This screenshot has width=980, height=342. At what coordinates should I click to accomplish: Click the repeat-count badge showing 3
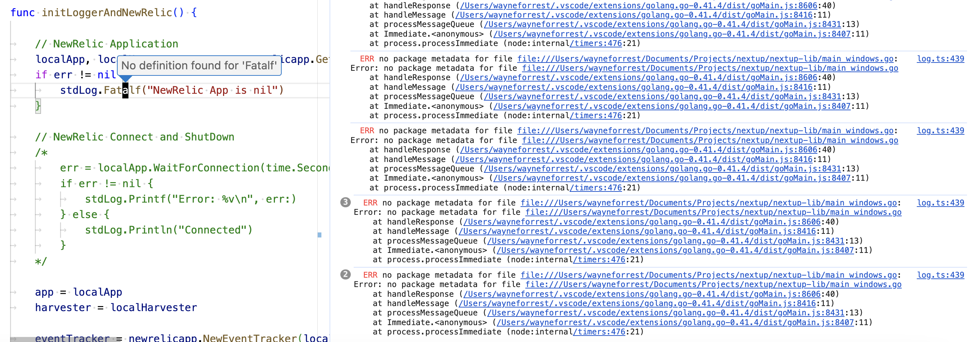pyautogui.click(x=345, y=202)
